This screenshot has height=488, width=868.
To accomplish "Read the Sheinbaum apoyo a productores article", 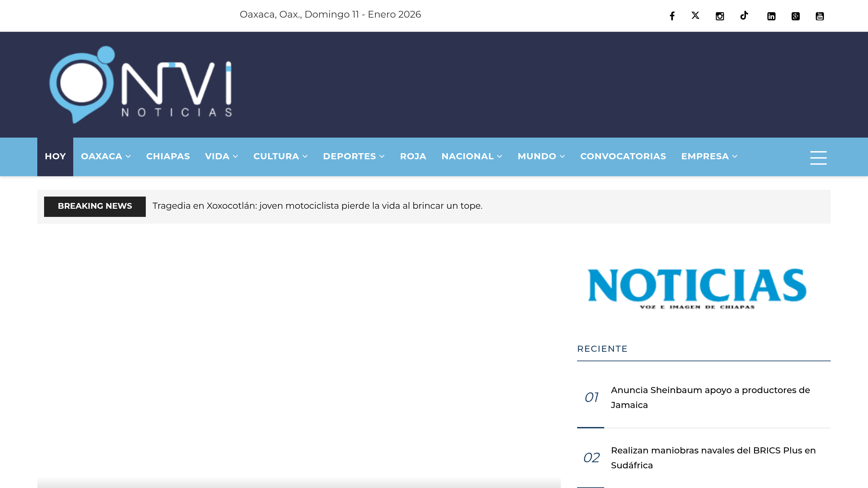I will [710, 397].
